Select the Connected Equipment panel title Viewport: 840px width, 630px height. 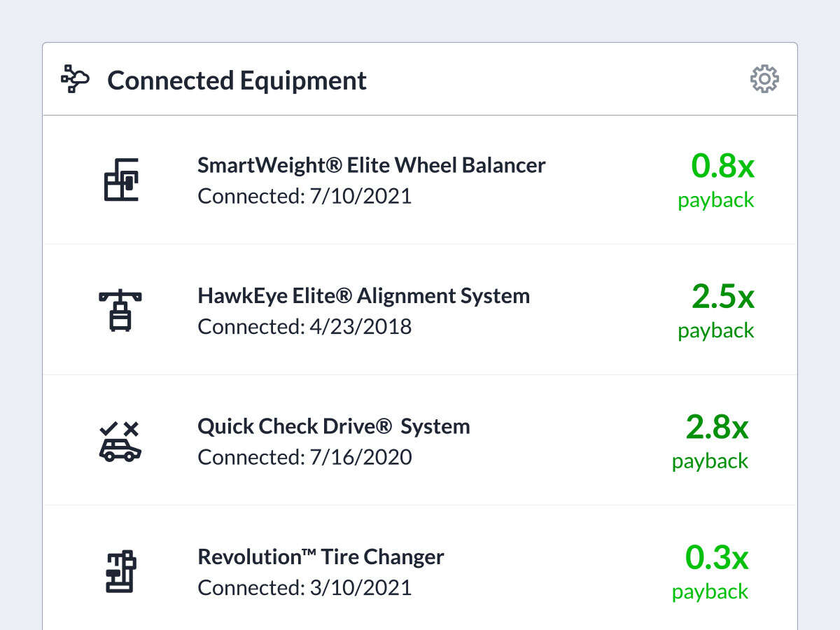point(237,80)
